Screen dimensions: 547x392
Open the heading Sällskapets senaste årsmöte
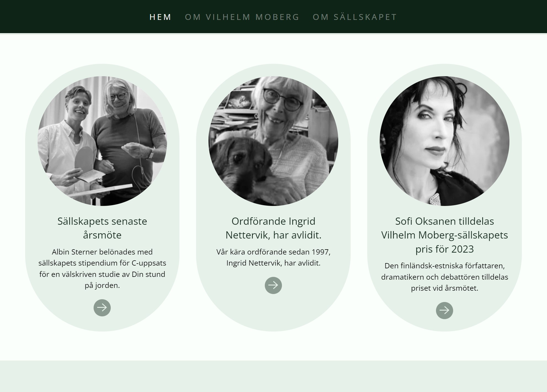pyautogui.click(x=102, y=228)
